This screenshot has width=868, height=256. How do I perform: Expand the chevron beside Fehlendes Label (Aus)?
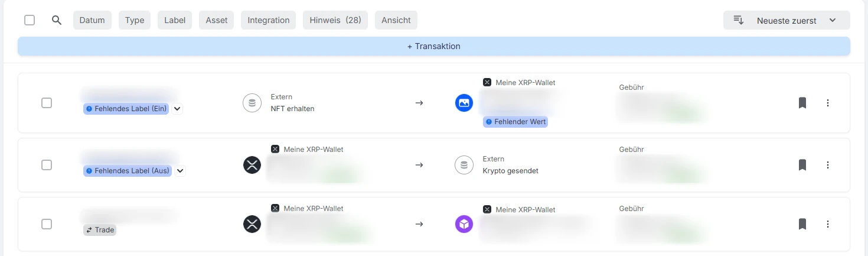[x=180, y=171]
